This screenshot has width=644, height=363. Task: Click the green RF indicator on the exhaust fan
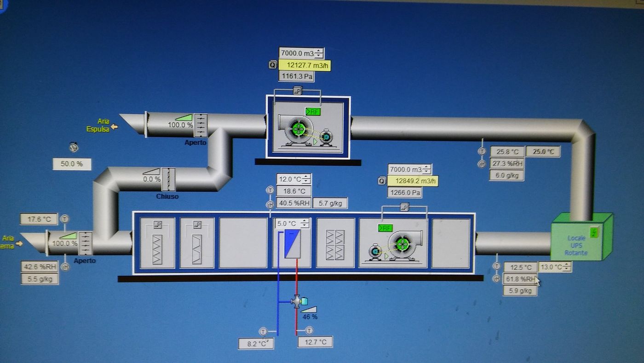pos(313,111)
